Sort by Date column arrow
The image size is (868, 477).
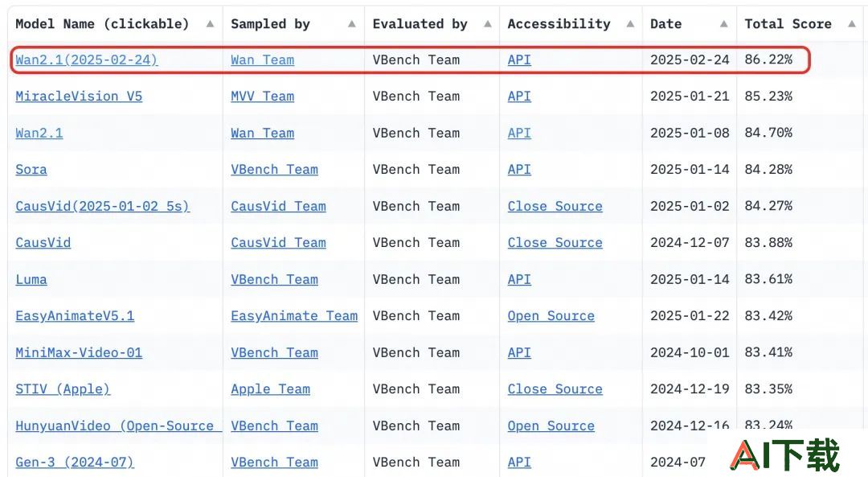pyautogui.click(x=723, y=24)
